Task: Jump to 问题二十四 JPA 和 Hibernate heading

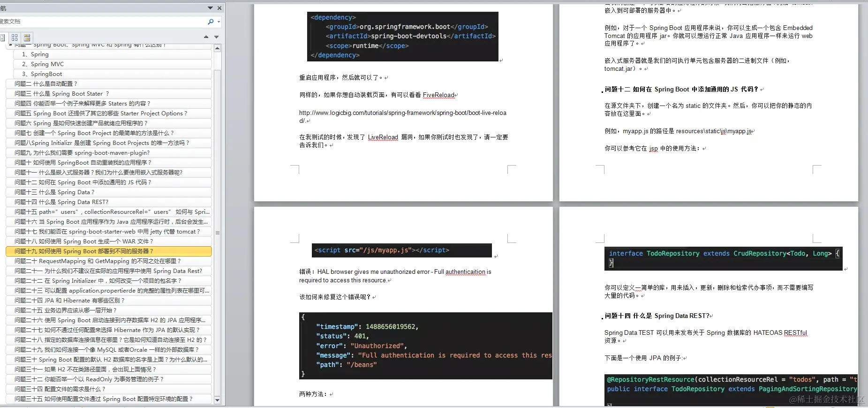Action: click(x=109, y=301)
